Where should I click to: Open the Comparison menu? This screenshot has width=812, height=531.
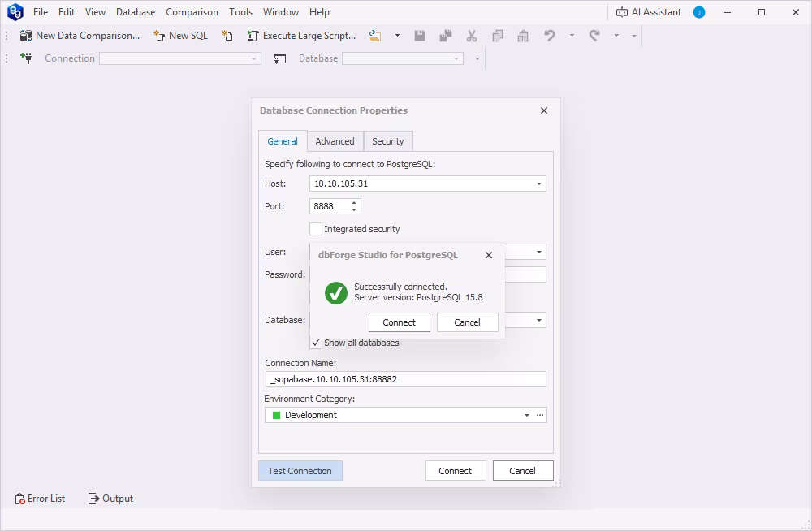pos(192,12)
